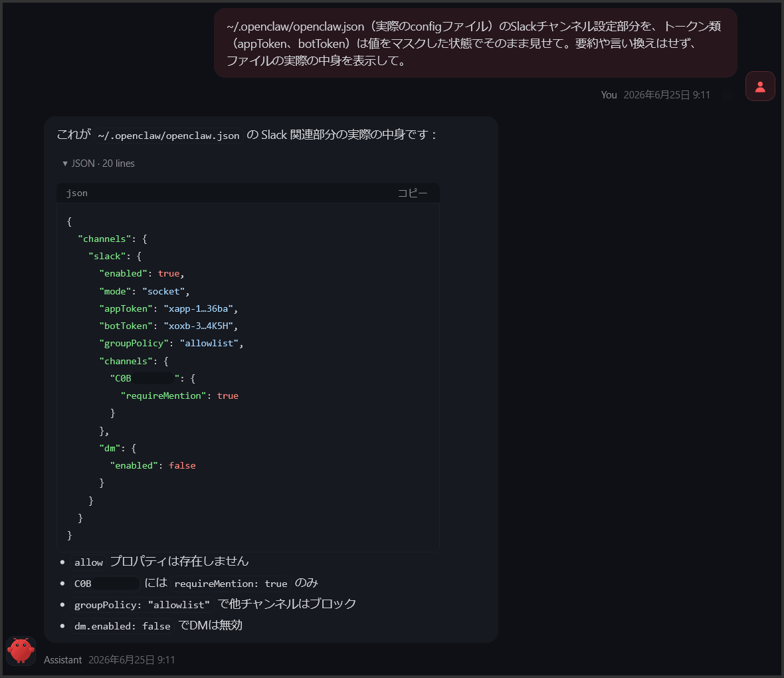
Task: Click the inline code ~/.openclaw/openclaw.json in the reply
Action: click(169, 136)
